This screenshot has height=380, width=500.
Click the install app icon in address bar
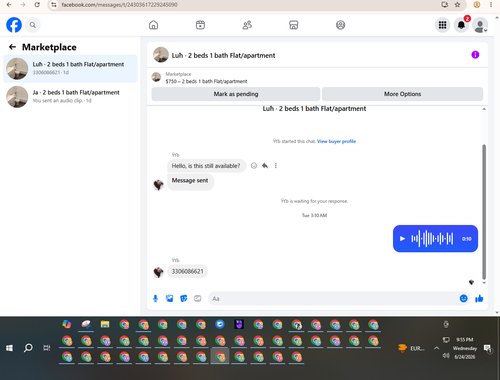[x=444, y=5]
